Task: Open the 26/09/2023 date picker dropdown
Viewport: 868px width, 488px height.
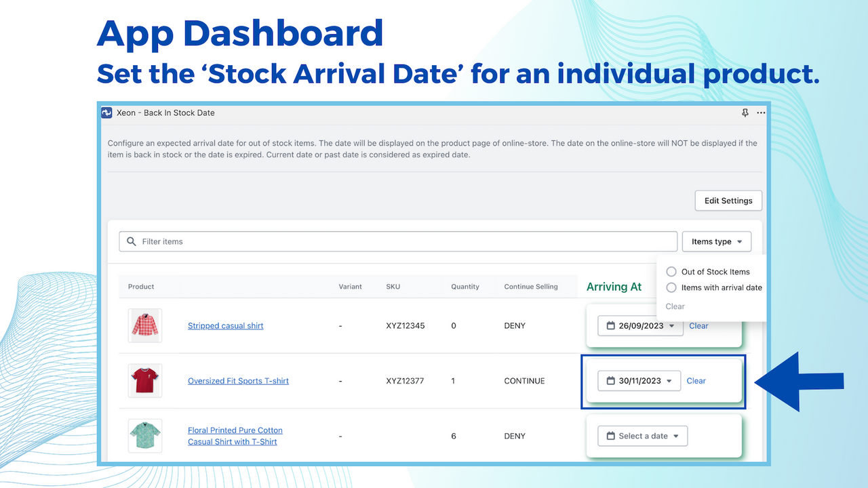Action: (x=640, y=326)
